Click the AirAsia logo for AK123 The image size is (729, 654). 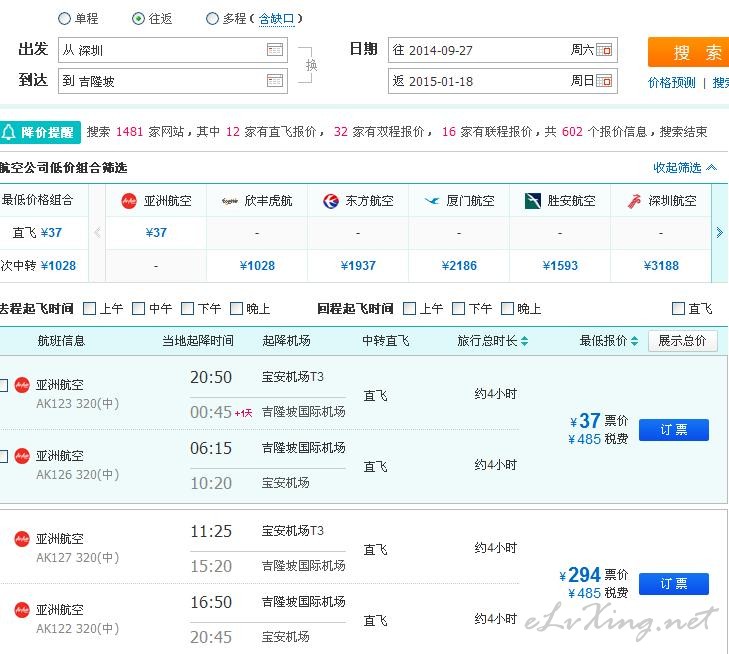[22, 385]
